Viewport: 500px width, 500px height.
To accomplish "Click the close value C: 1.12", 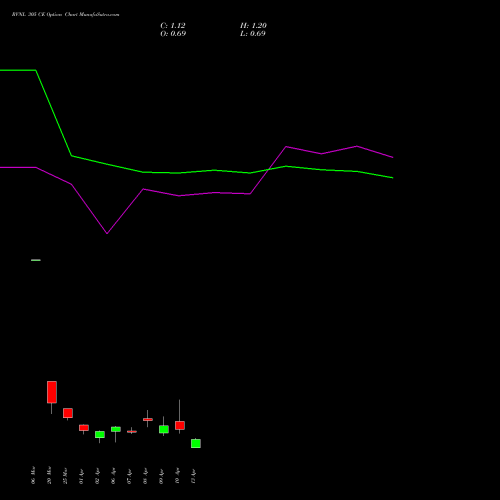I will (173, 26).
